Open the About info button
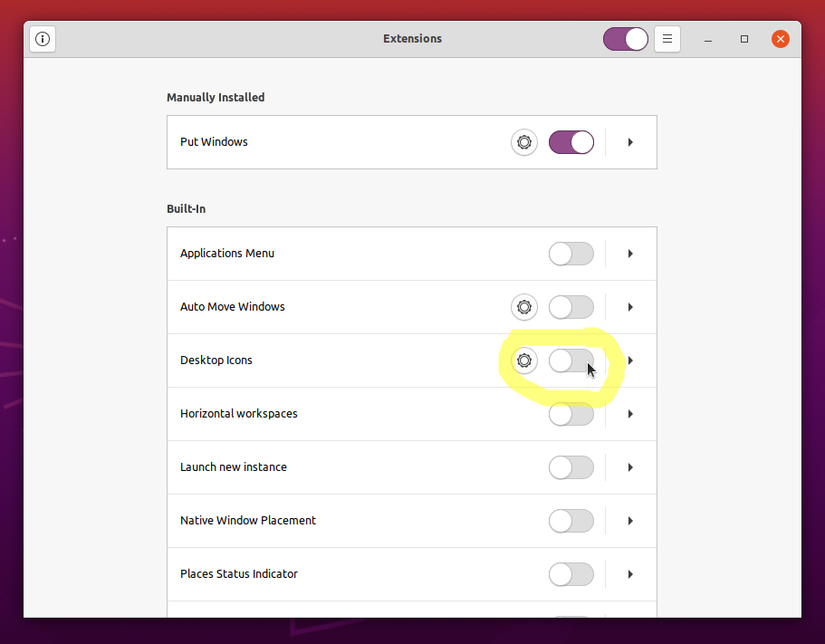 [x=43, y=39]
